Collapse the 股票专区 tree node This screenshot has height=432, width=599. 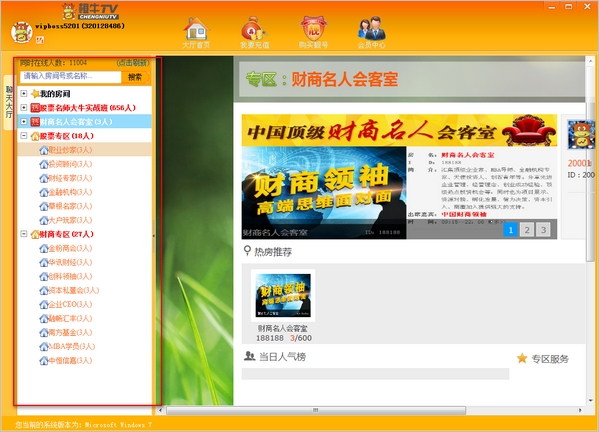coord(24,136)
